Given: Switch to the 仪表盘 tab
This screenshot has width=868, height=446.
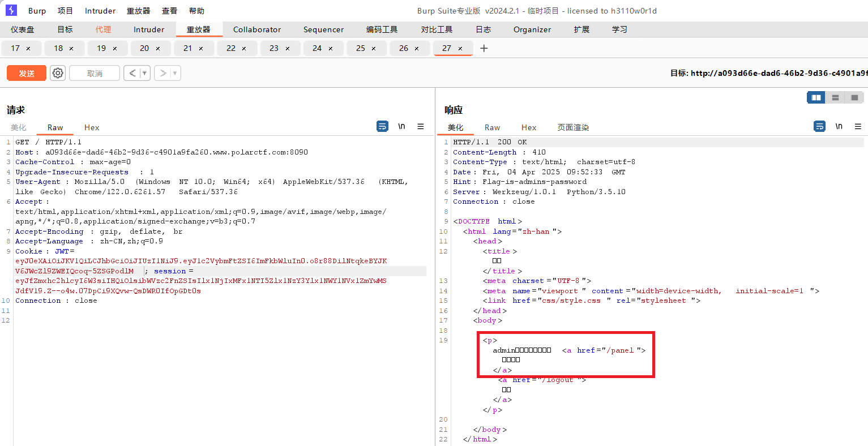Looking at the screenshot, I should pyautogui.click(x=23, y=29).
